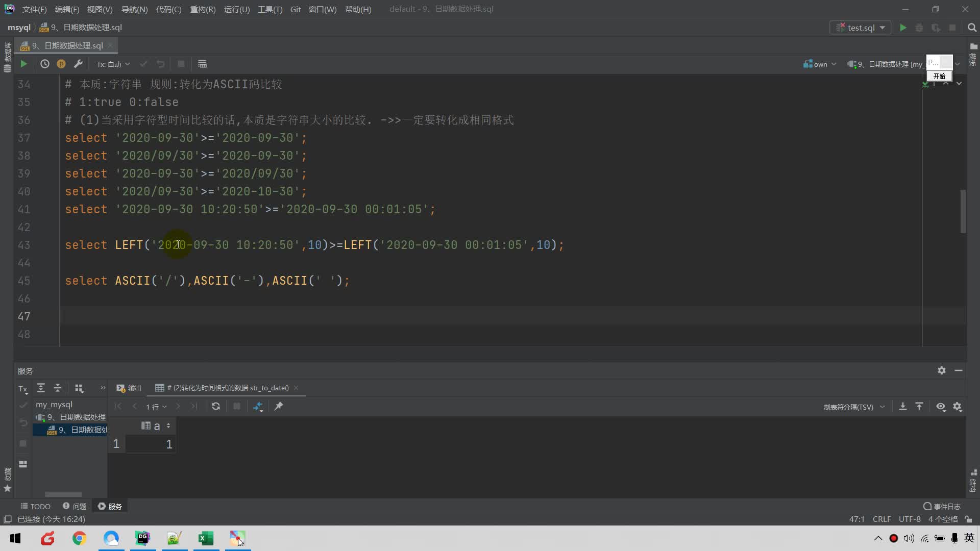This screenshot has height=551, width=980.
Task: Close the 9、日期数据处理.sql editor tab
Action: pyautogui.click(x=110, y=45)
